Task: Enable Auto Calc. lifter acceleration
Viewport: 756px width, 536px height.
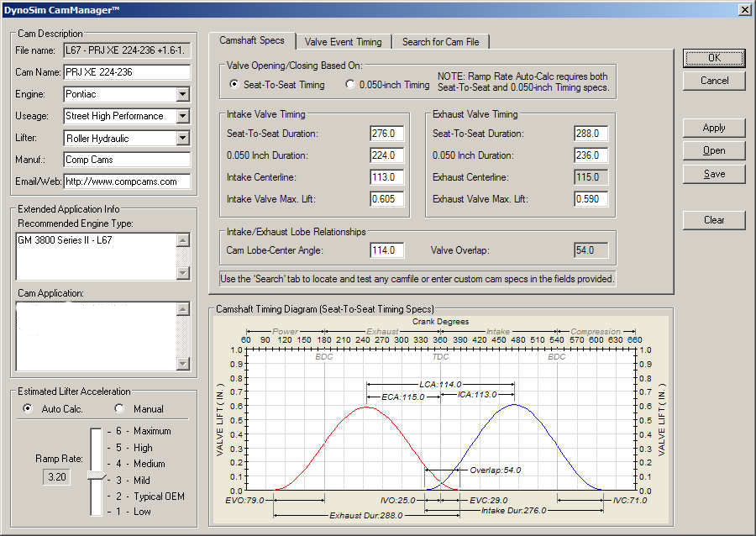Action: click(x=29, y=408)
